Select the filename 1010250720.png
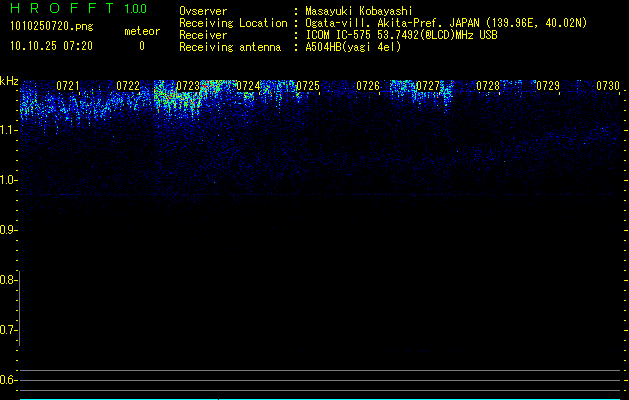The width and height of the screenshot is (629, 400). (52, 27)
